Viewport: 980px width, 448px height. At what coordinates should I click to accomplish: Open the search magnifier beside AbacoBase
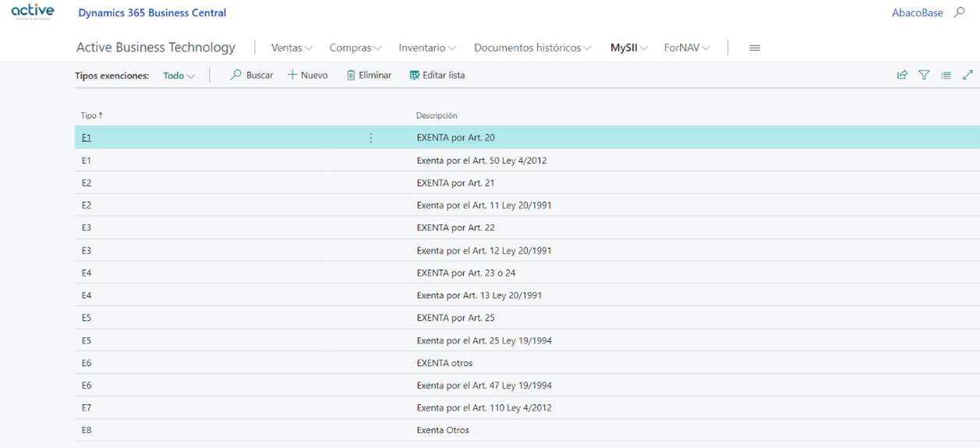click(x=960, y=12)
